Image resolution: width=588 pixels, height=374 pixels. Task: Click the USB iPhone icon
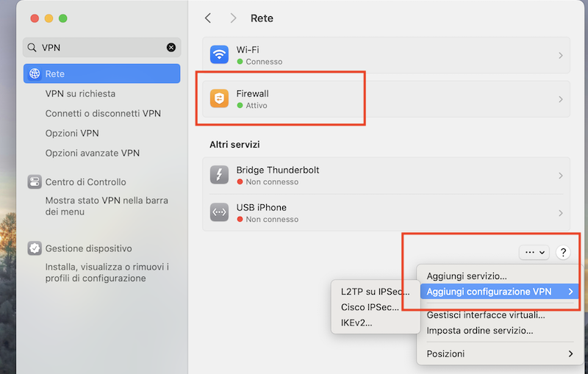click(219, 213)
